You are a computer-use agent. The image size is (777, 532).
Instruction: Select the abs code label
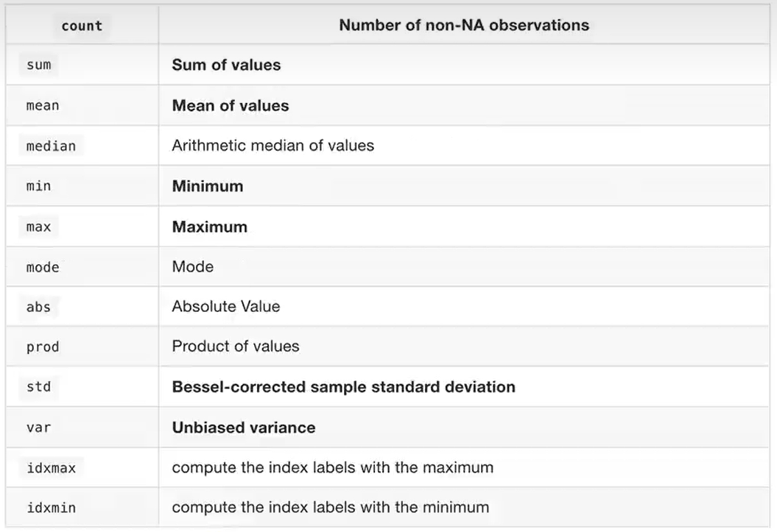39,306
